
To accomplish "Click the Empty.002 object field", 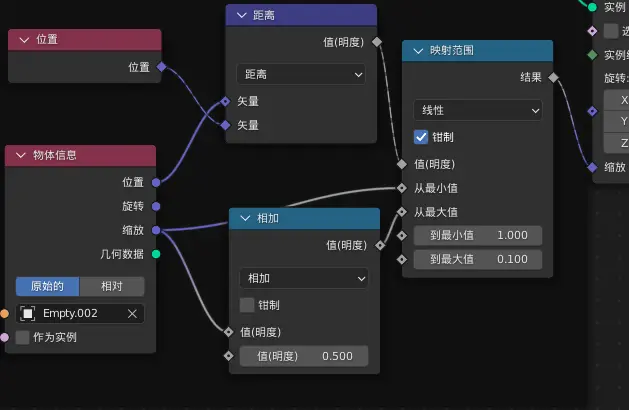I will point(80,313).
